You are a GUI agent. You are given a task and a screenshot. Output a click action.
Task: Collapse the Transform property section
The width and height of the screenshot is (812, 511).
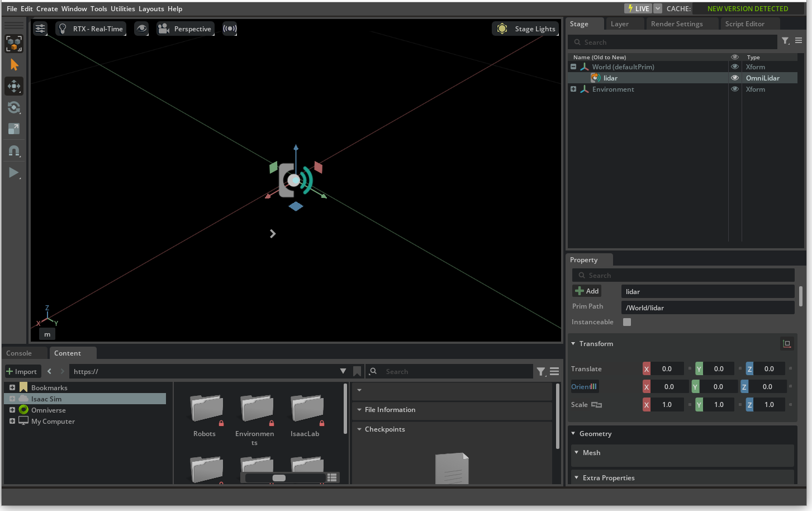pyautogui.click(x=573, y=344)
